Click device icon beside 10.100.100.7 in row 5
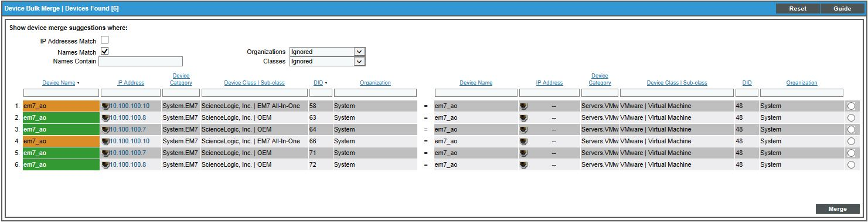 [x=105, y=153]
